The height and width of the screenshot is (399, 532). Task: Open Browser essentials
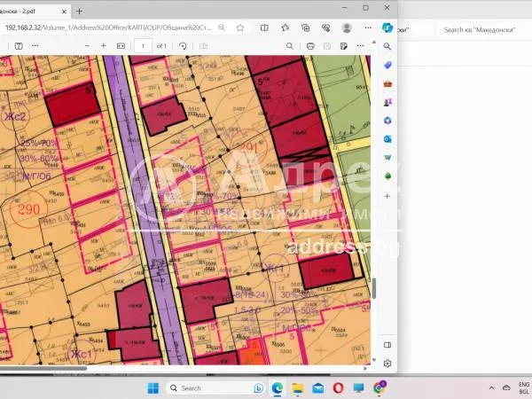pos(325,27)
